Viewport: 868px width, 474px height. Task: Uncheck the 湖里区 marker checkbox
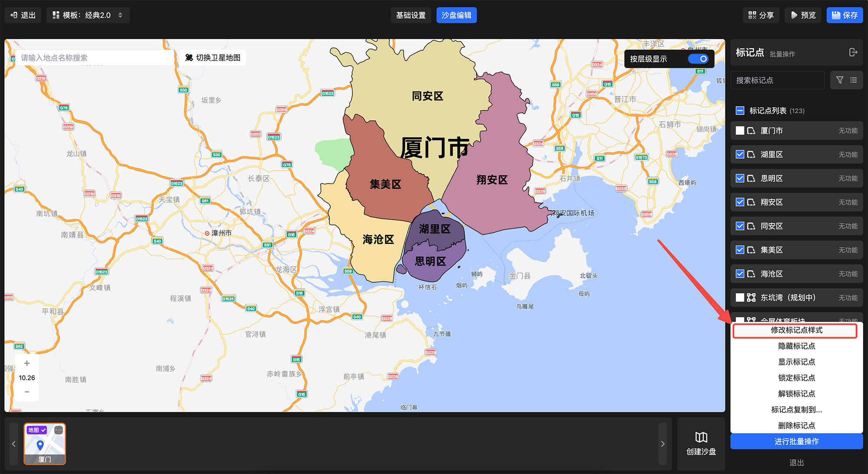(x=740, y=155)
